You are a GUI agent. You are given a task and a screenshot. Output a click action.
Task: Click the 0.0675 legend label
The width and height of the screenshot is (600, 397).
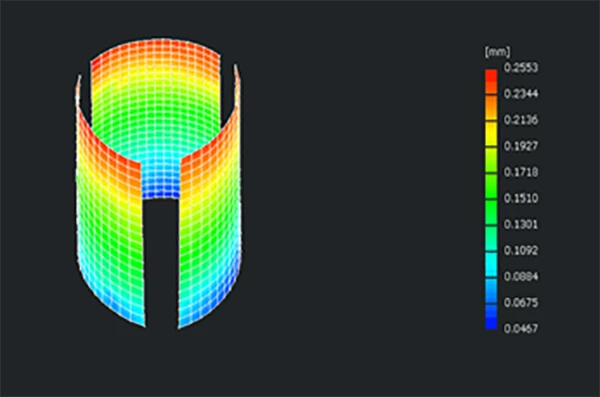point(521,302)
